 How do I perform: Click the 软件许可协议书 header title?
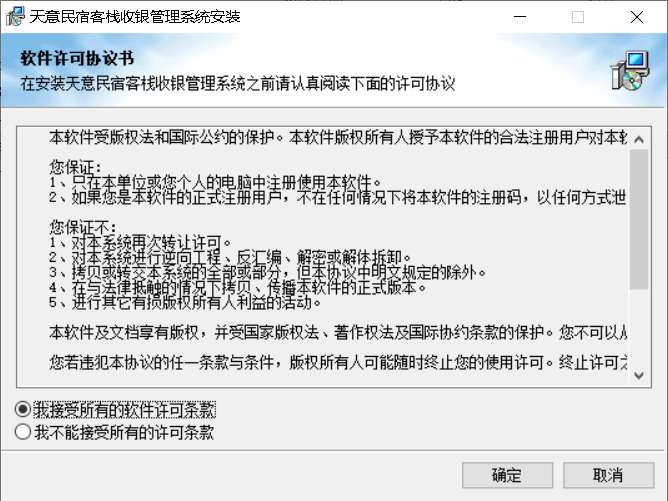(77, 58)
